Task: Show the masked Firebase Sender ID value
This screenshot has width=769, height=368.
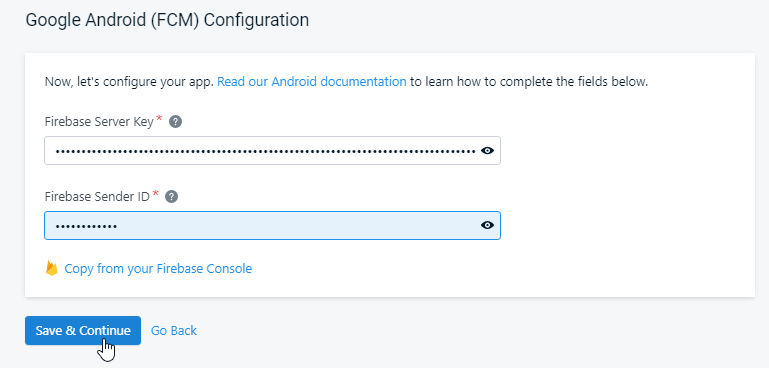Action: click(x=487, y=225)
